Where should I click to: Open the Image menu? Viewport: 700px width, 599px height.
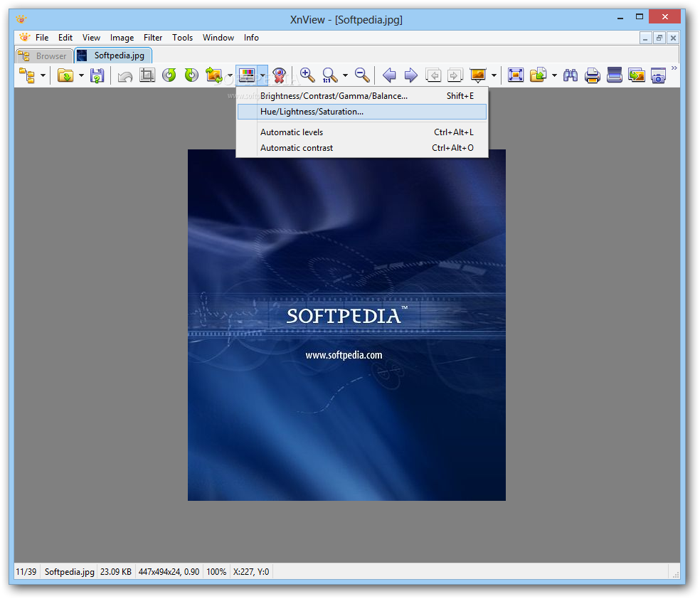pos(122,38)
